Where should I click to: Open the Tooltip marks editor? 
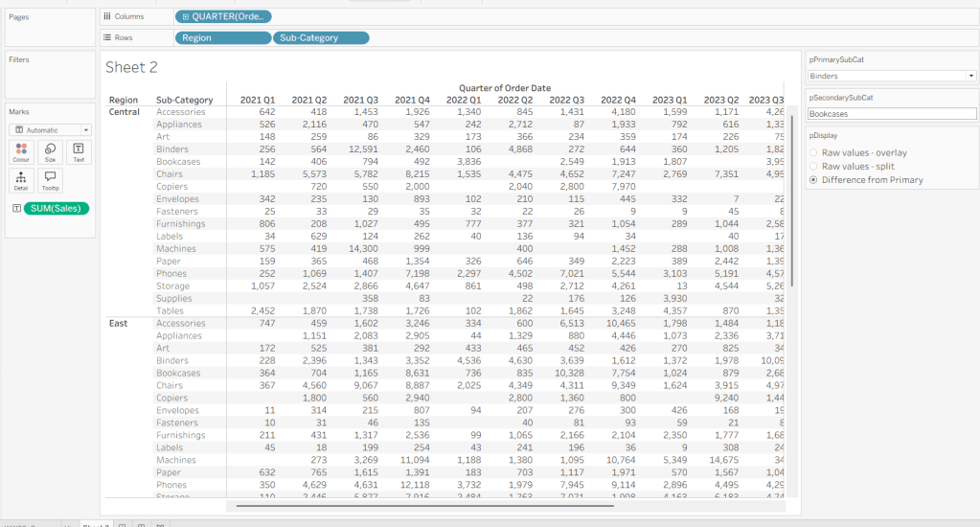click(x=50, y=181)
